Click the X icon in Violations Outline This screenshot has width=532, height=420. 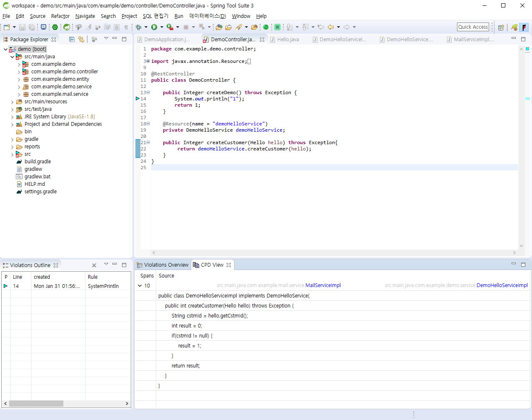(94, 265)
